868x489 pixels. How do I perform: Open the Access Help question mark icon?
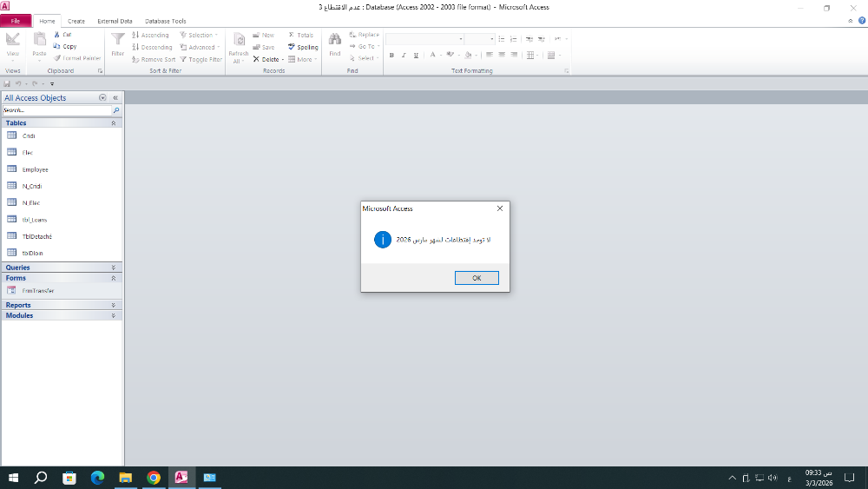click(x=861, y=20)
